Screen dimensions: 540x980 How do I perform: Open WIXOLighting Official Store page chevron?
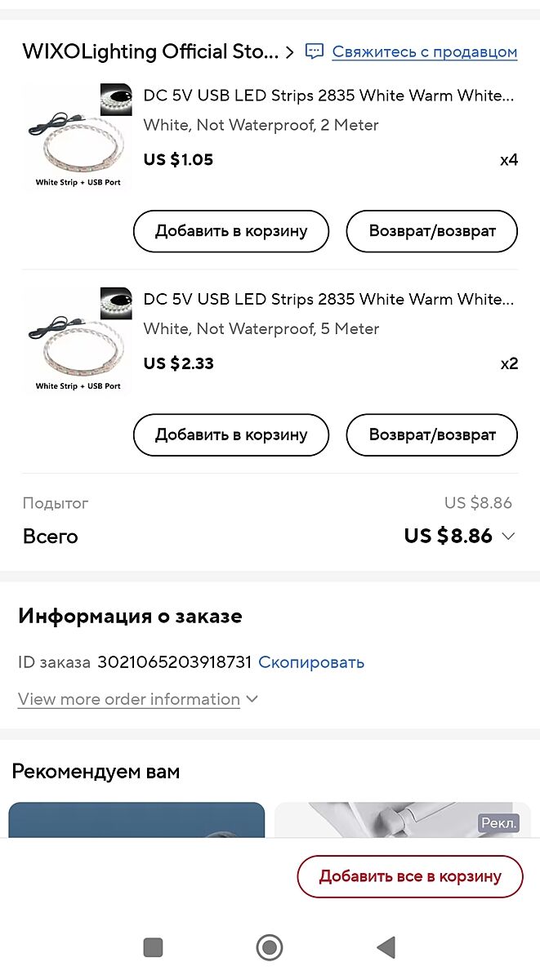pyautogui.click(x=290, y=52)
